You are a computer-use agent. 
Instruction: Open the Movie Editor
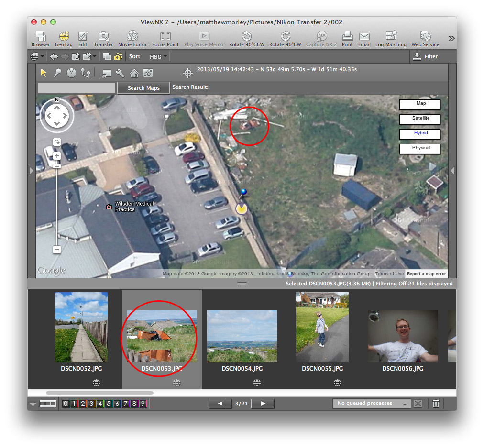click(132, 39)
